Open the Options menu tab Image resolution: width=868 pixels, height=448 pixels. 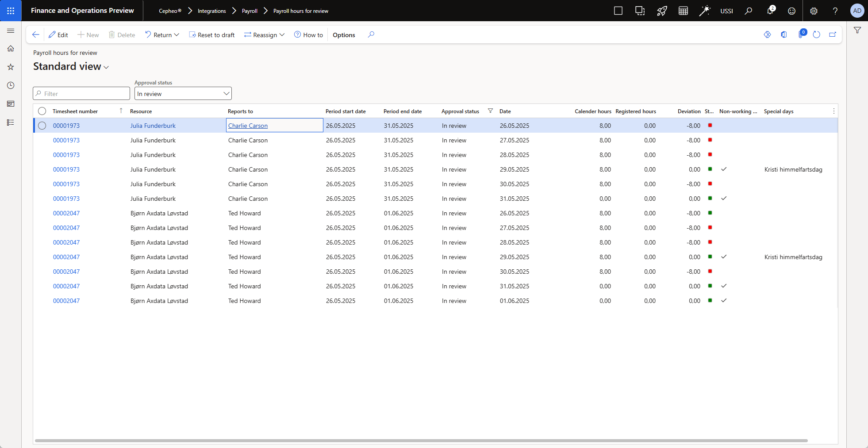(x=344, y=35)
